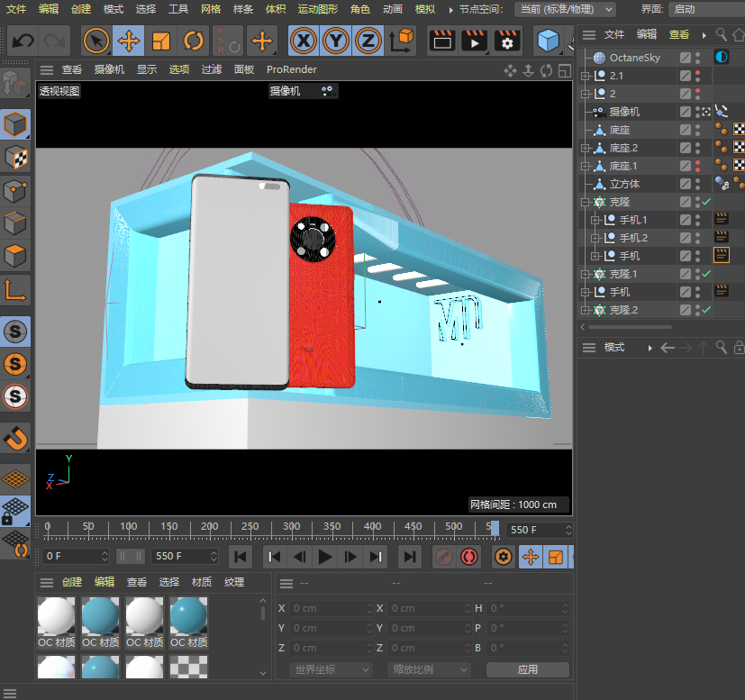The image size is (745, 700).
Task: Select the Move tool in top toolbar
Action: click(129, 41)
